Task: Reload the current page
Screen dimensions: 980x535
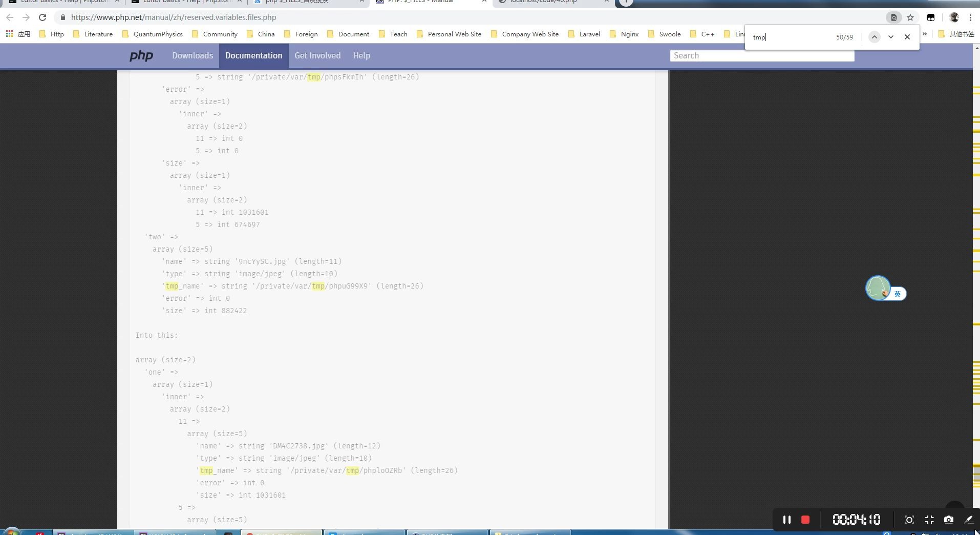Action: 42,17
